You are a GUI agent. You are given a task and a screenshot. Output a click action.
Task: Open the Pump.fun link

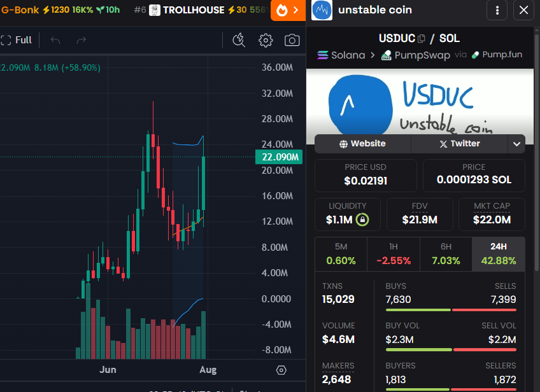(497, 55)
